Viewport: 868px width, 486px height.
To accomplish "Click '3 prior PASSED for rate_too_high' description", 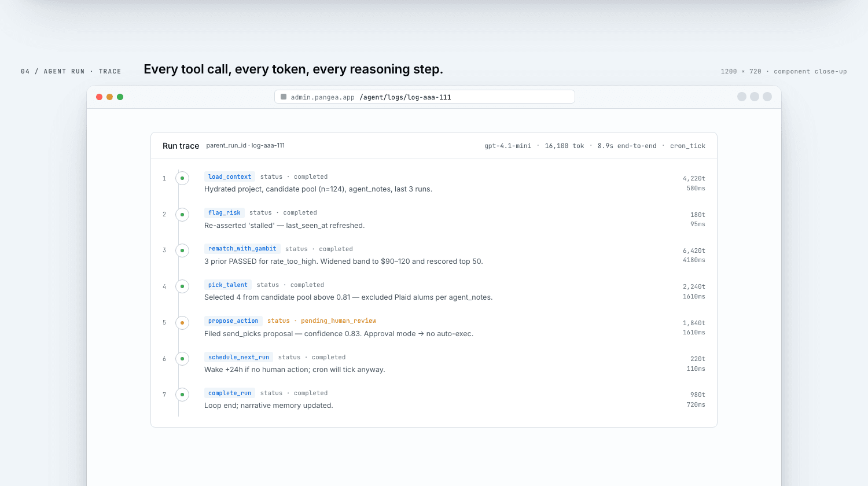I will point(344,262).
